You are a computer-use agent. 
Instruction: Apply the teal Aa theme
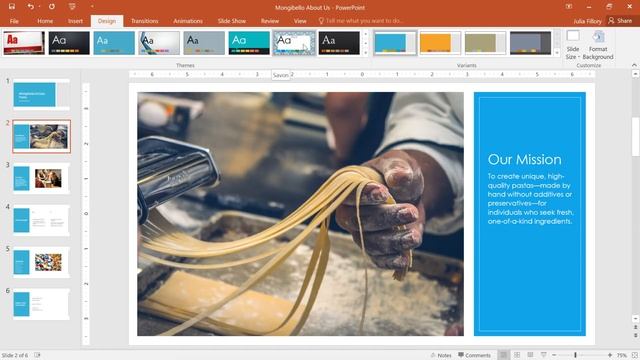point(249,43)
